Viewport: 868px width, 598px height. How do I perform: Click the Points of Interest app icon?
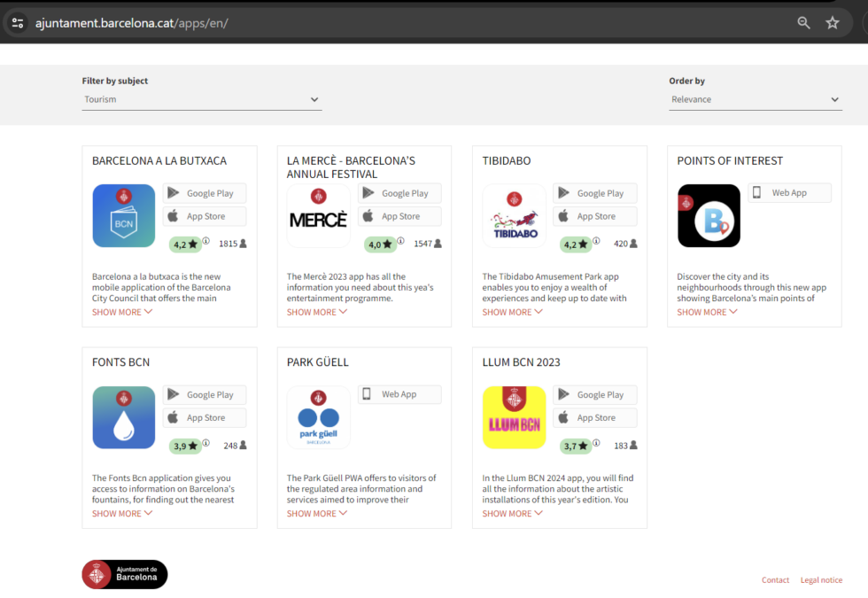pyautogui.click(x=709, y=215)
